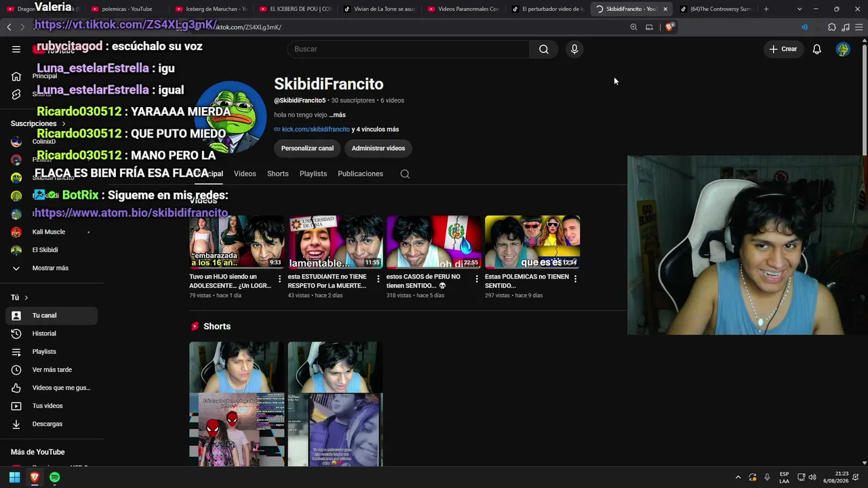Image resolution: width=868 pixels, height=488 pixels.
Task: Click the Shorts icon in the sidebar
Action: click(16, 94)
